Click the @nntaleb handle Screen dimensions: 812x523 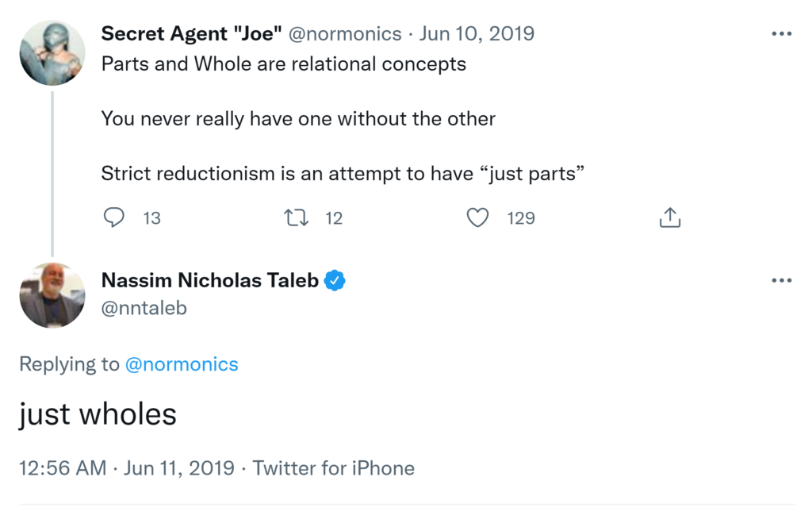144,308
